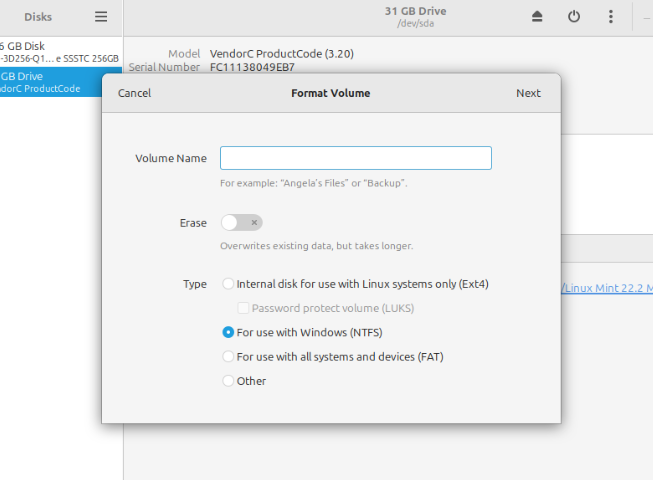Click the Format Volume dialog title
653x480 pixels.
point(330,93)
